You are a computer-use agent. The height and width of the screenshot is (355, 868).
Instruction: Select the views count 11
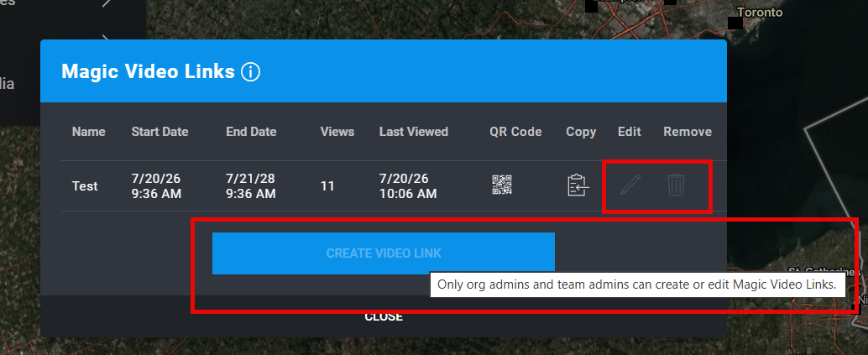pos(327,186)
